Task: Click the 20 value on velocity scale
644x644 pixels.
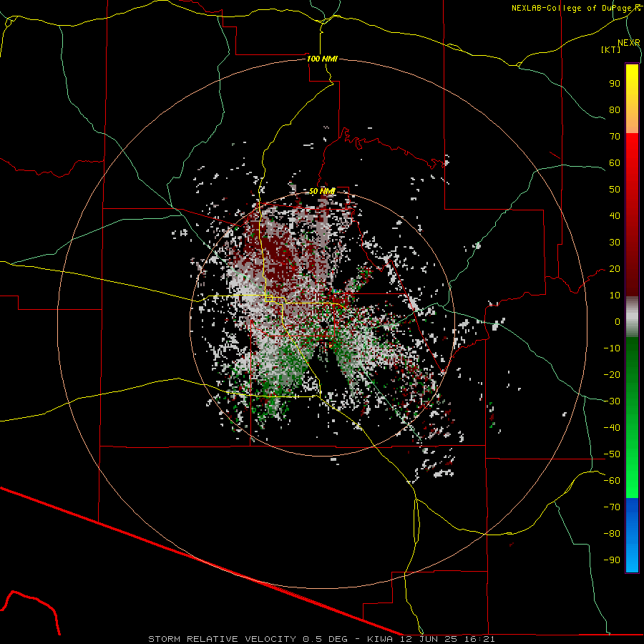Action: pos(615,268)
